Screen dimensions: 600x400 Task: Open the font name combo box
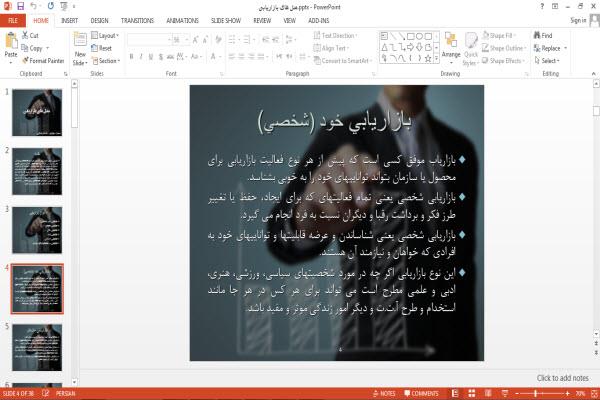tap(149, 40)
